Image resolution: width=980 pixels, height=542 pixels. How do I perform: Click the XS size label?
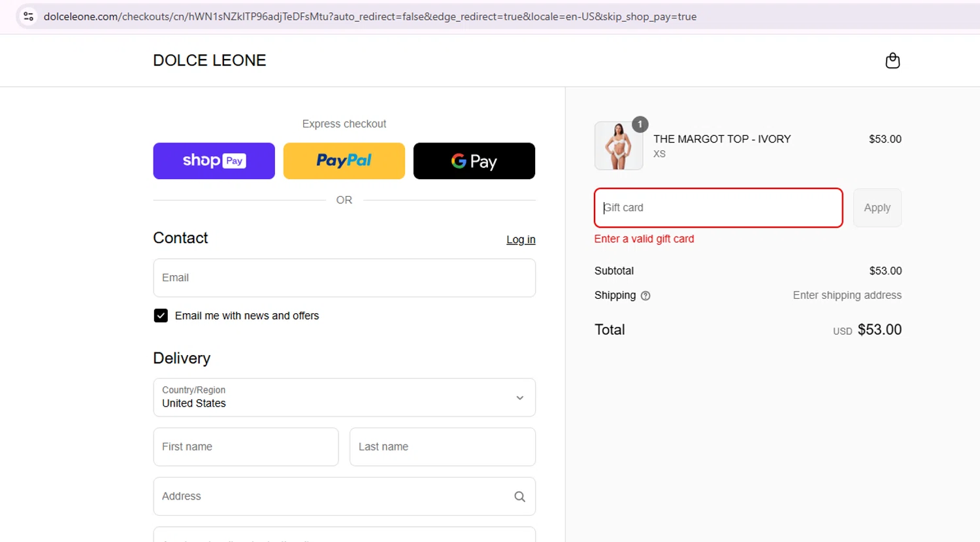pos(659,154)
